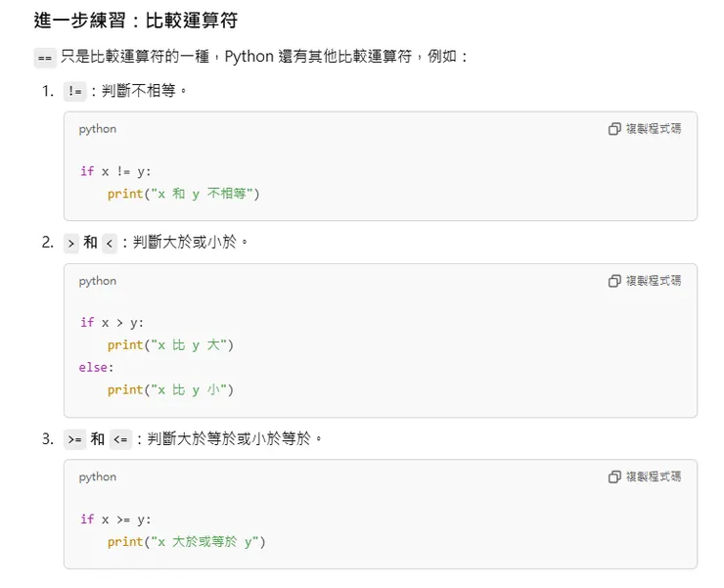
Task: Select the >= inline code chip in item 3
Action: (74, 440)
